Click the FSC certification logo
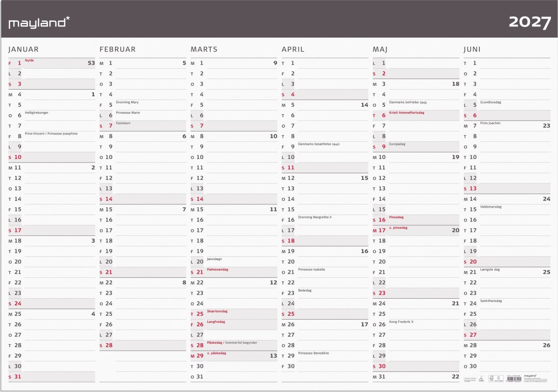The height and width of the screenshot is (392, 558). tap(496, 379)
